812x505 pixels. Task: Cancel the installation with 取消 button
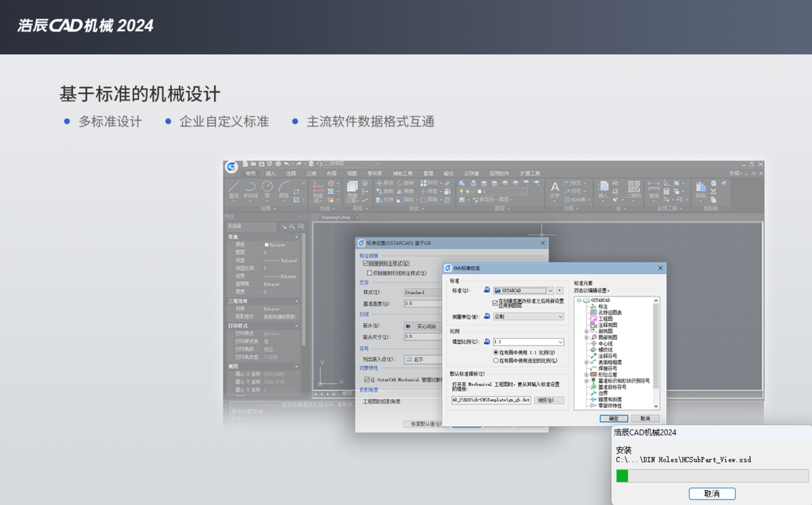pyautogui.click(x=712, y=494)
